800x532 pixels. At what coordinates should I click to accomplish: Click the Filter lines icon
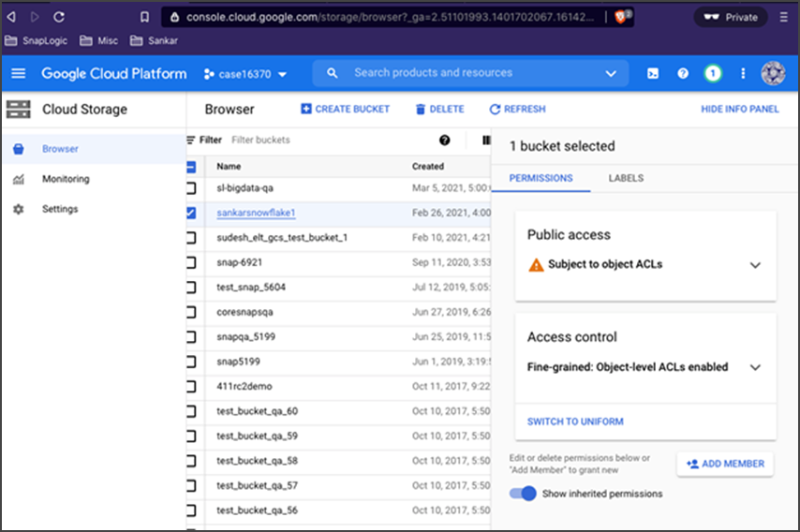tap(191, 140)
